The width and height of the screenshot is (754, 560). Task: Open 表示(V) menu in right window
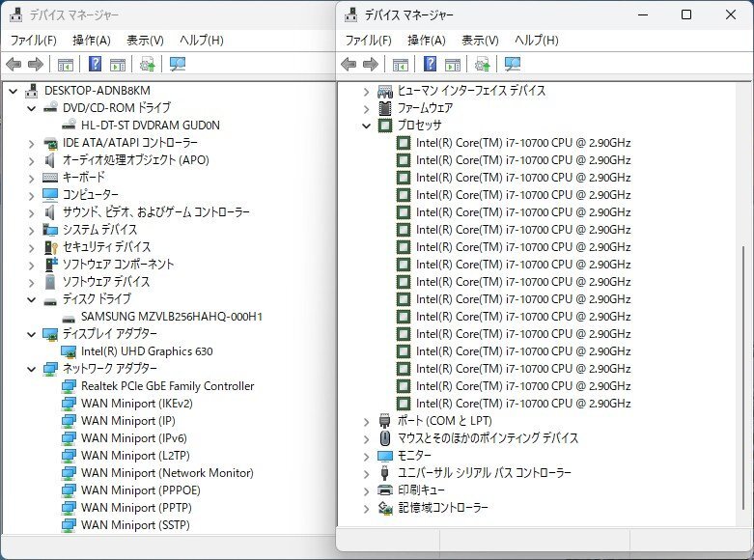480,41
